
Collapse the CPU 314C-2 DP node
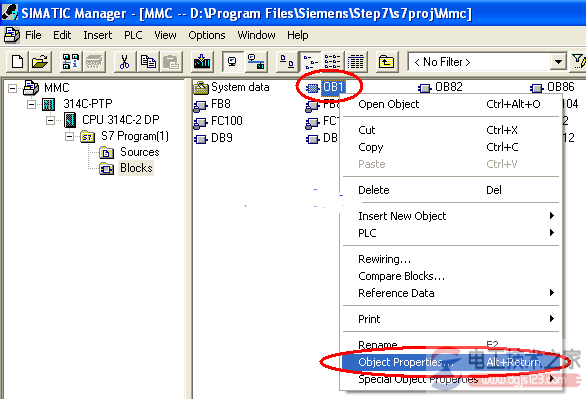coord(50,120)
